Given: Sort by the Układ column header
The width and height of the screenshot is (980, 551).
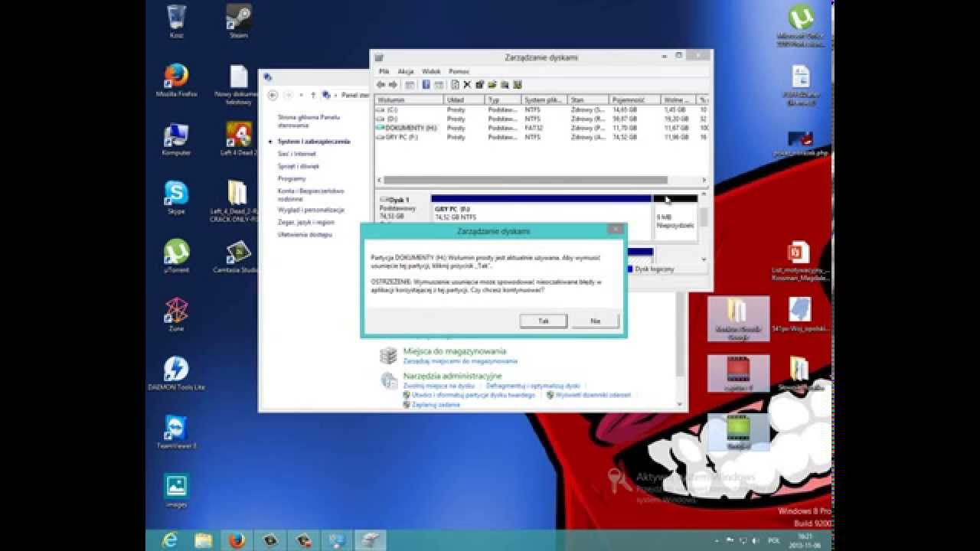Looking at the screenshot, I should pos(464,100).
